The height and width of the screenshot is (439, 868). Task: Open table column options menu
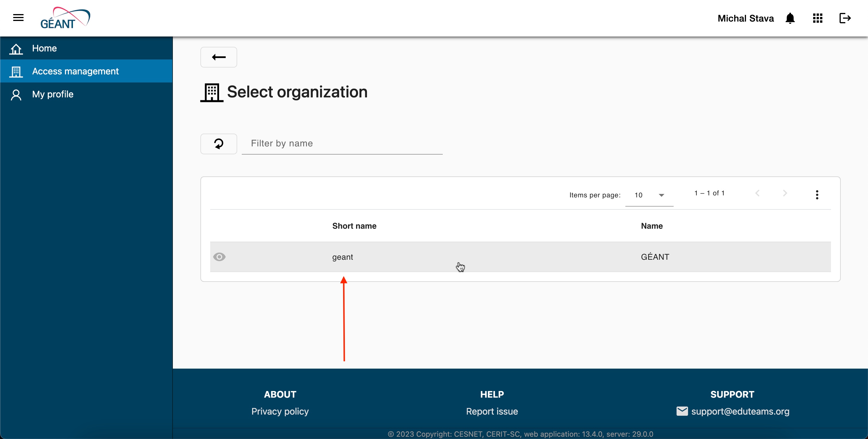817,195
